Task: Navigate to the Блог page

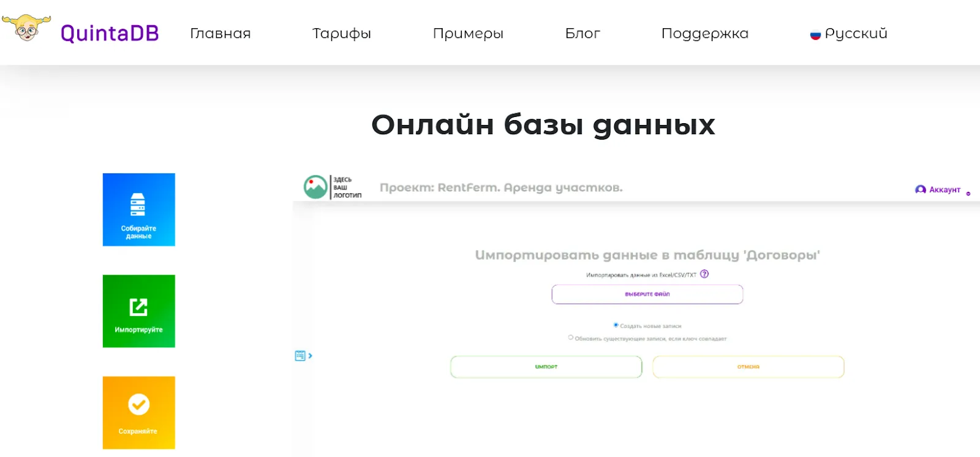Action: 582,34
